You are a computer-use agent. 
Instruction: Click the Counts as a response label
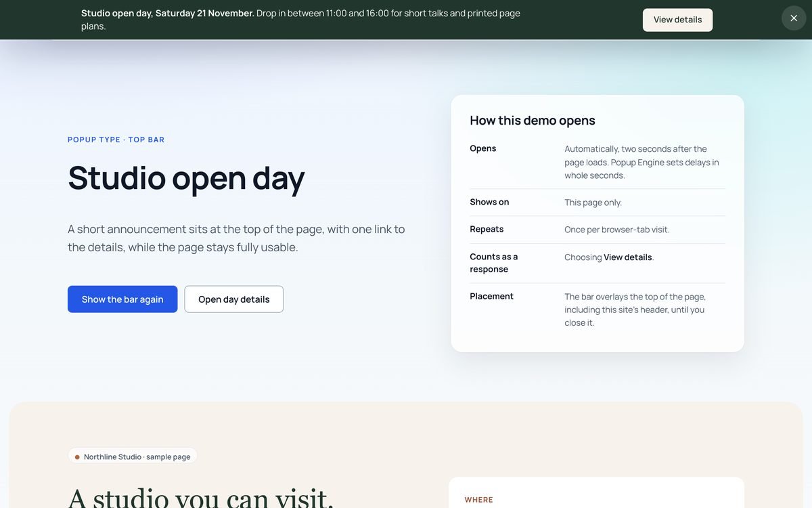494,263
